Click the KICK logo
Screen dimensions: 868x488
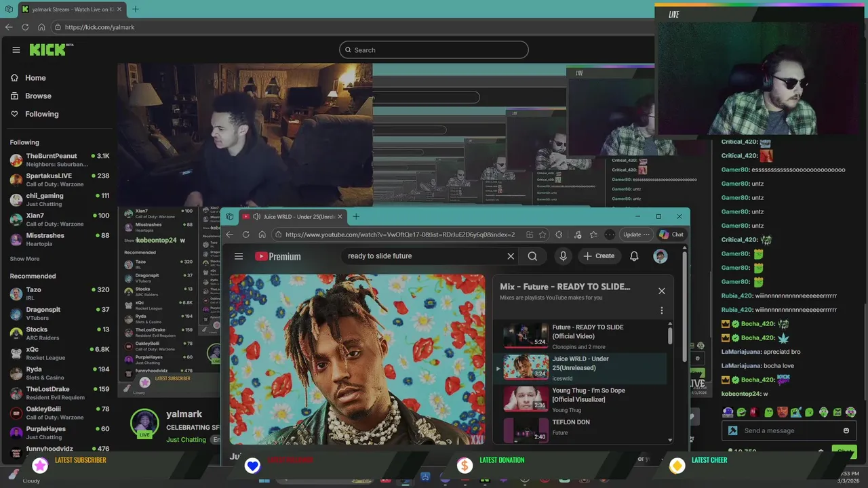click(51, 49)
